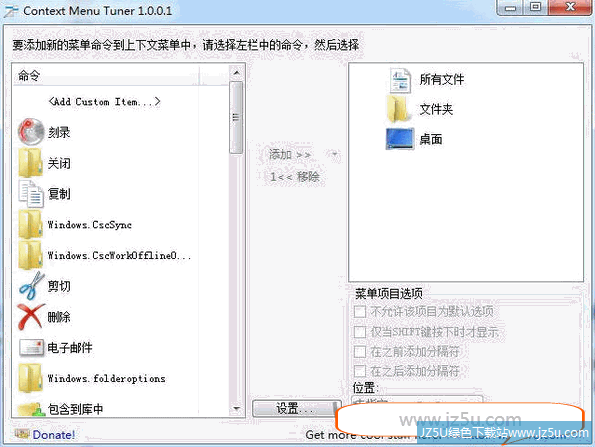595x447 pixels.
Task: Select the 刻录 command text
Action: click(x=59, y=132)
